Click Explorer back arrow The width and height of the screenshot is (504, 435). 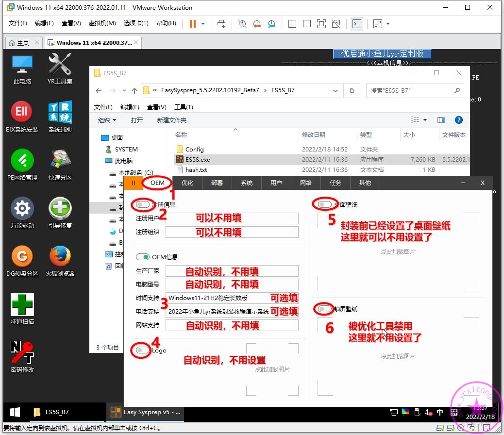pyautogui.click(x=99, y=91)
